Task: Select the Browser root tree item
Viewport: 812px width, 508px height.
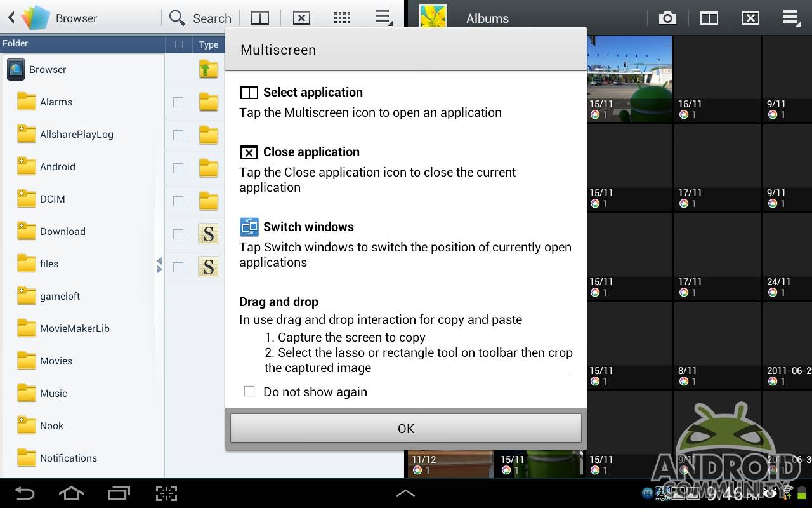Action: [x=37, y=69]
